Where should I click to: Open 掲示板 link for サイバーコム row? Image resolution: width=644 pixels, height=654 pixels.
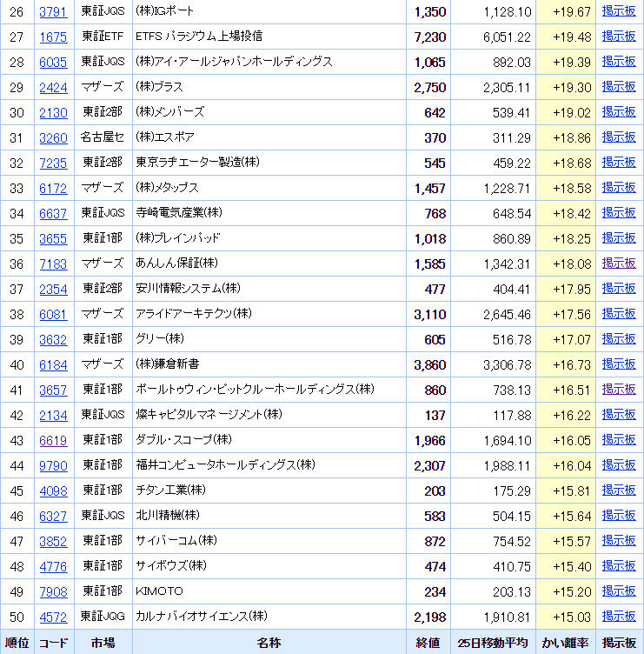619,542
